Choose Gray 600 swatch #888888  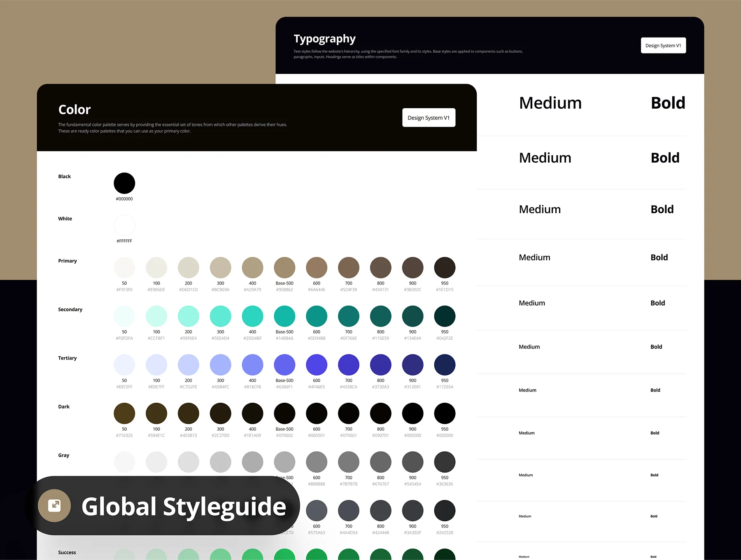317,462
